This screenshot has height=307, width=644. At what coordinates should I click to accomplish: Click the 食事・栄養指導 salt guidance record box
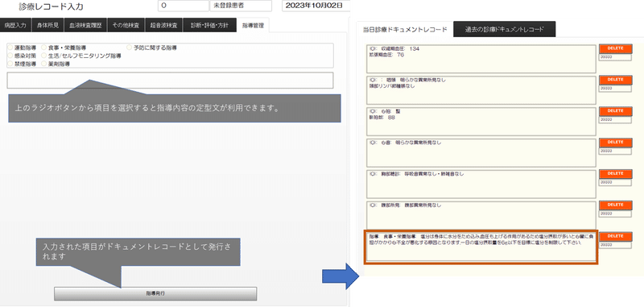481,247
